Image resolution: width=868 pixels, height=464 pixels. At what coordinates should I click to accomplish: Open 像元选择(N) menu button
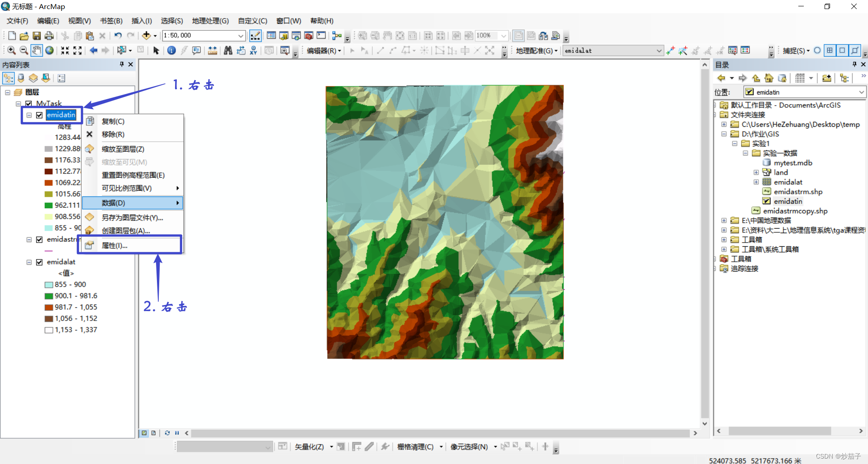click(x=474, y=447)
